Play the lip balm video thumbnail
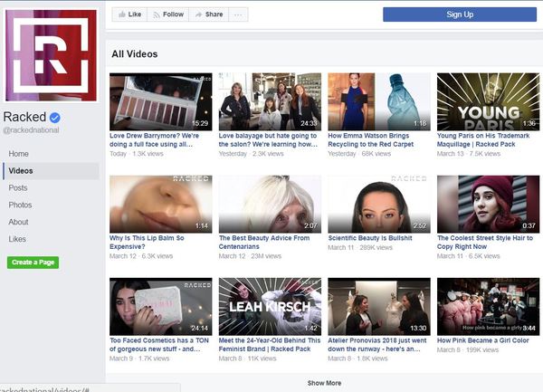Viewport: 543px width, 392px height. pos(161,204)
